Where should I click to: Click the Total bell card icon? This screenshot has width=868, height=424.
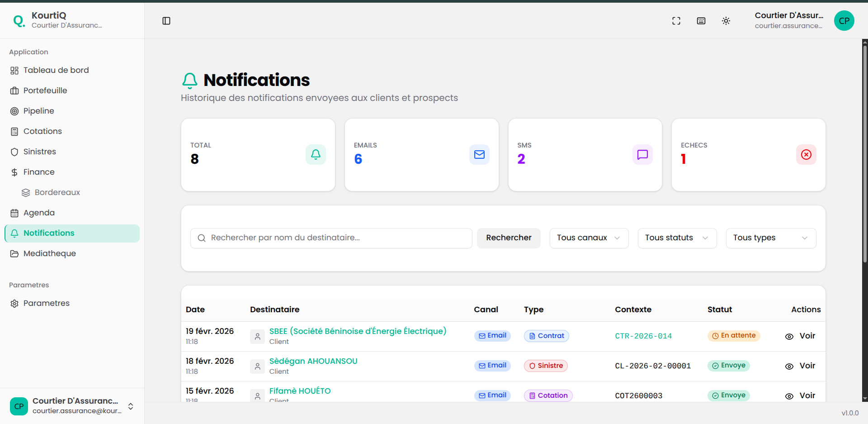click(316, 155)
